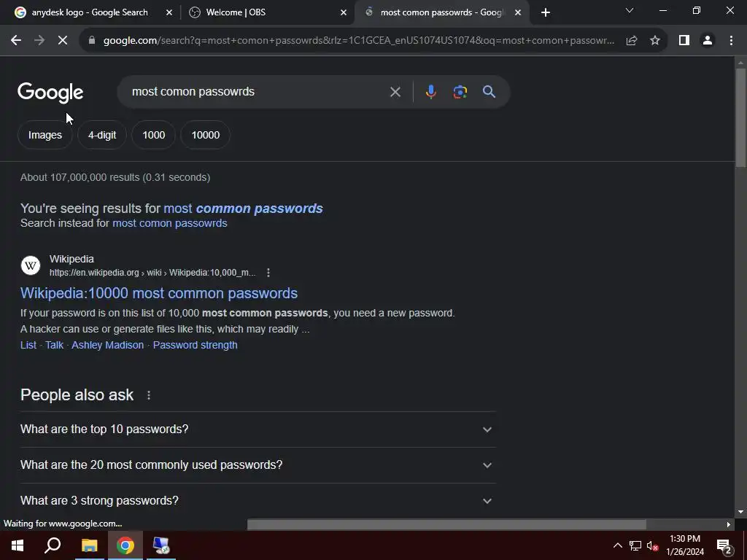Open a new tab with plus button
The width and height of the screenshot is (747, 560).
(546, 12)
